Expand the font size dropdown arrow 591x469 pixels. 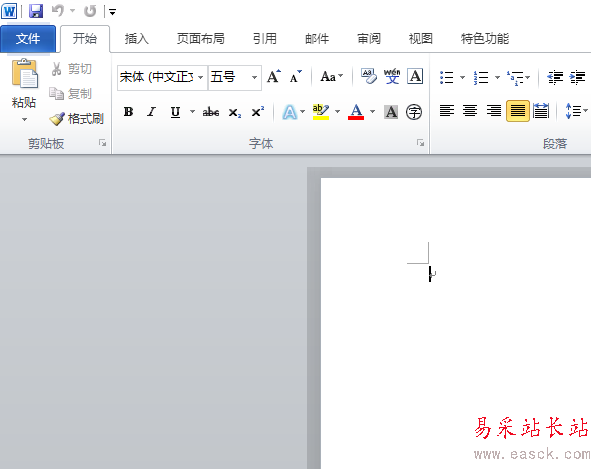coord(255,78)
